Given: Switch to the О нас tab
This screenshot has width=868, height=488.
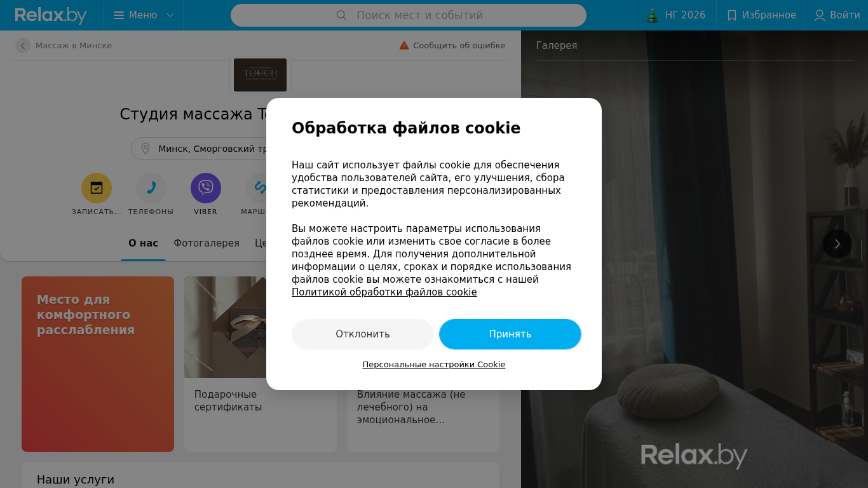Looking at the screenshot, I should point(143,243).
